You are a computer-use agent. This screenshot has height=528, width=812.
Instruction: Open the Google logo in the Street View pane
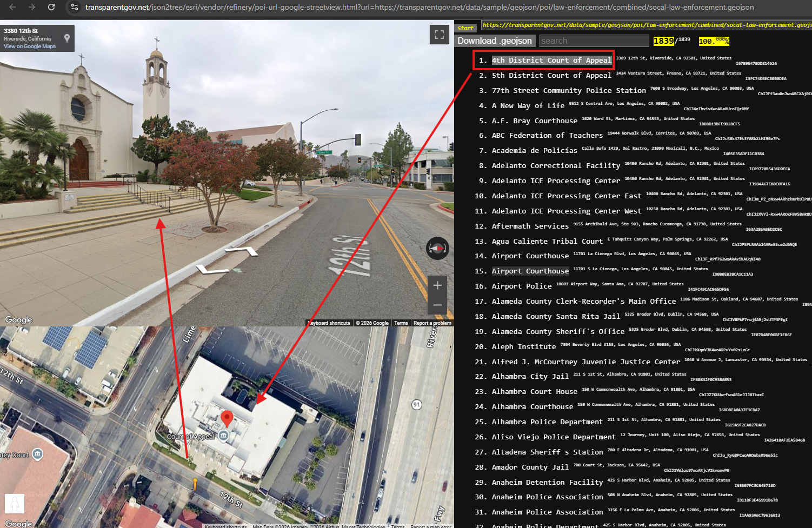[x=19, y=319]
